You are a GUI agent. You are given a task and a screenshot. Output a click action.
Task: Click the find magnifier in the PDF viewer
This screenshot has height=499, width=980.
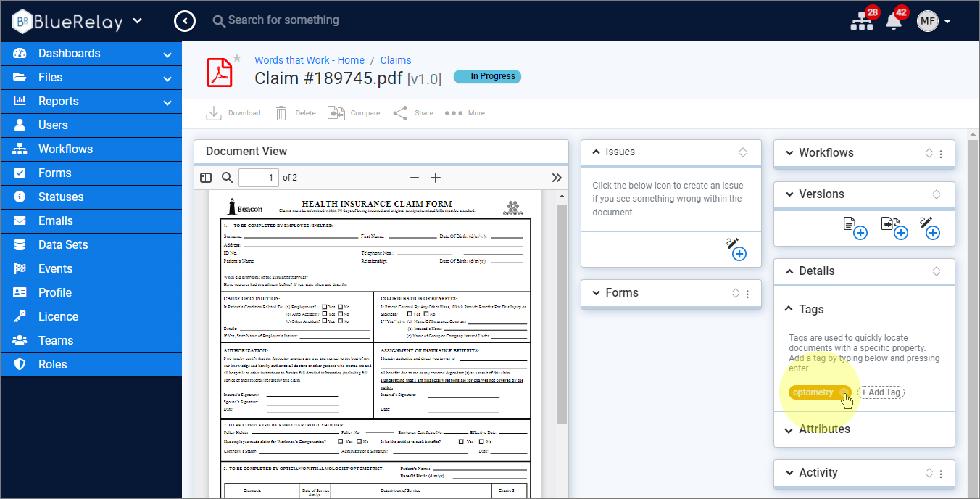pos(228,178)
